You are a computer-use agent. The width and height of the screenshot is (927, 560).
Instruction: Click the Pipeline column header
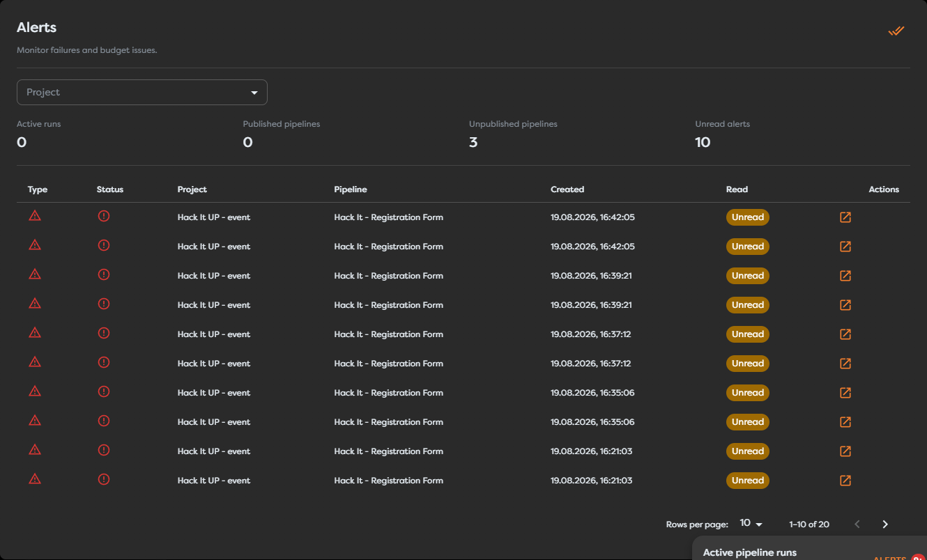(x=351, y=189)
